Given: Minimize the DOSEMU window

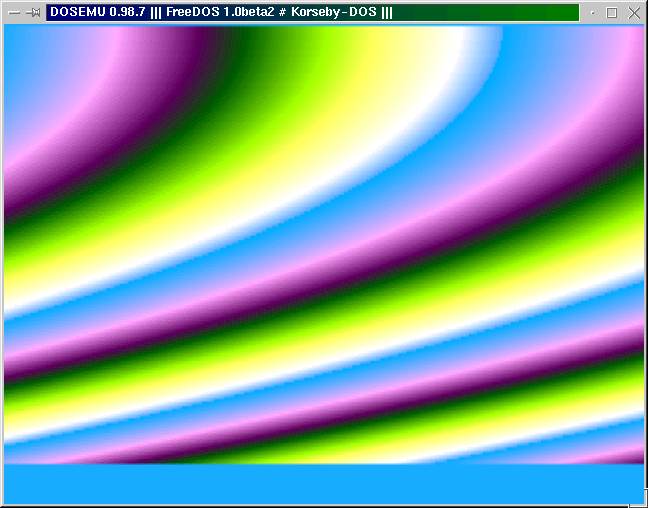Looking at the screenshot, I should (592, 13).
